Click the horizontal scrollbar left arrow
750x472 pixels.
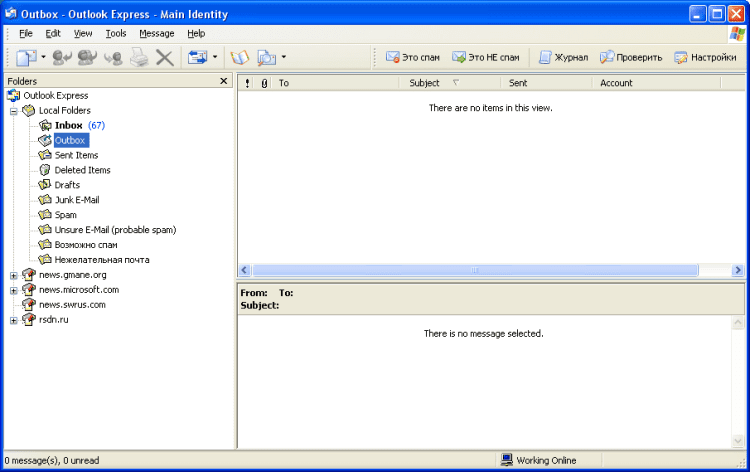244,270
